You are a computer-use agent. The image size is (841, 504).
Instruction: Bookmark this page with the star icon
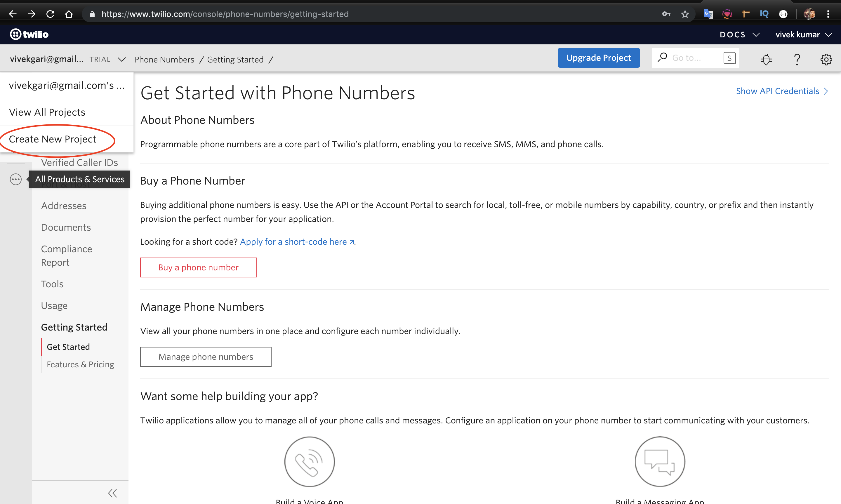[x=685, y=14]
